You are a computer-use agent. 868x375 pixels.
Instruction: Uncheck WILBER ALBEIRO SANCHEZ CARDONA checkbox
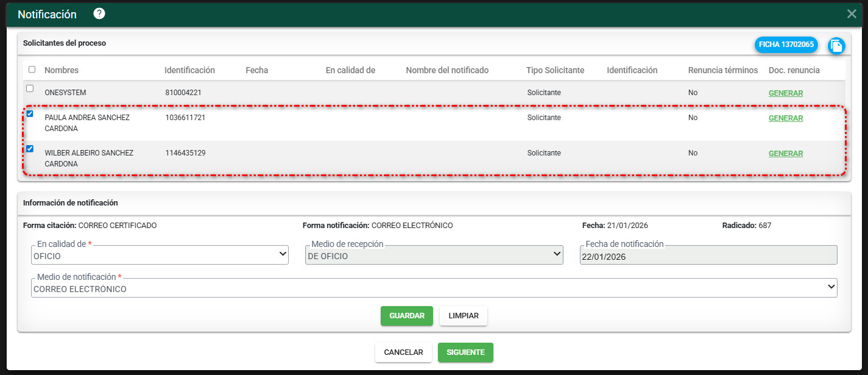30,149
